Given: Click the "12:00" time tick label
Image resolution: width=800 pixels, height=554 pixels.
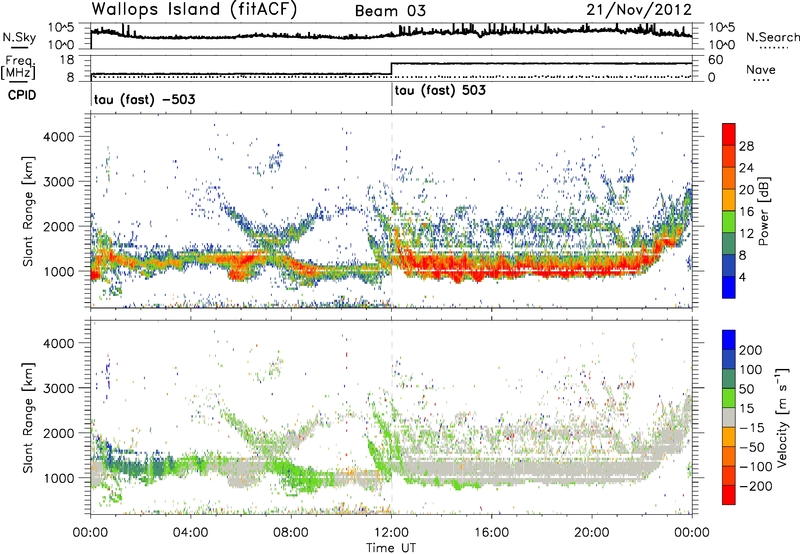Looking at the screenshot, I should (x=391, y=533).
